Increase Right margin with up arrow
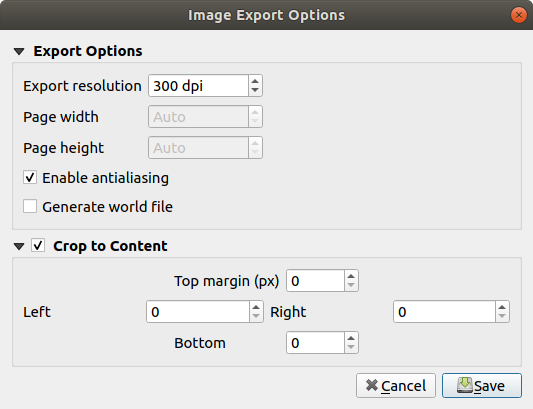This screenshot has width=533, height=409. 502,307
